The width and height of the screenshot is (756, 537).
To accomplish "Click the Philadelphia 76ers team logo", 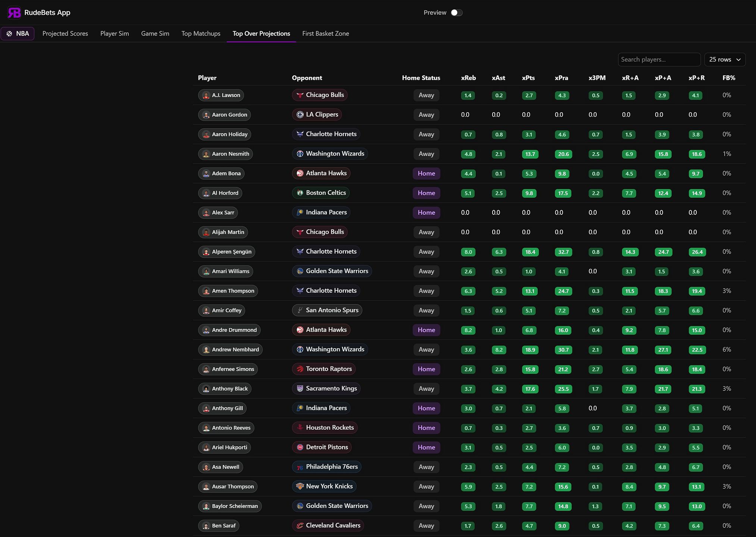I will [300, 467].
